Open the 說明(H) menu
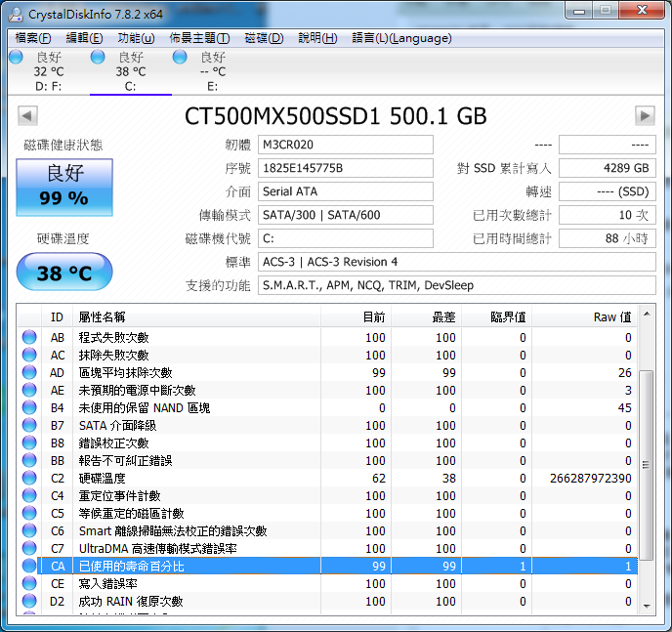The height and width of the screenshot is (632, 672). 317,38
